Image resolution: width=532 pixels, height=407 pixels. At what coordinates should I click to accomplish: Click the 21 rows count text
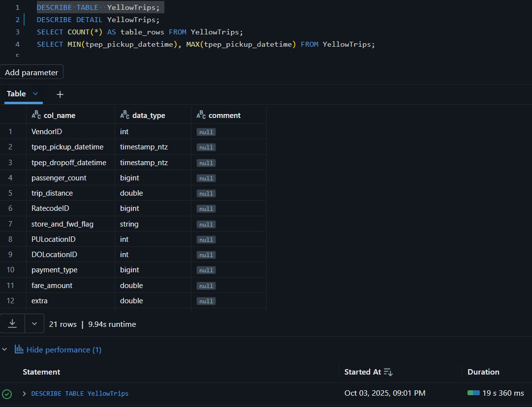tap(63, 324)
